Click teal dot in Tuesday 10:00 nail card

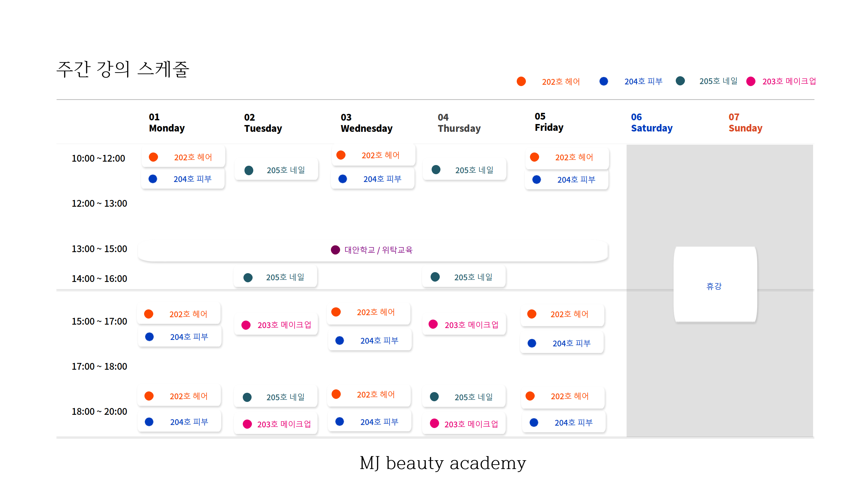(x=249, y=170)
